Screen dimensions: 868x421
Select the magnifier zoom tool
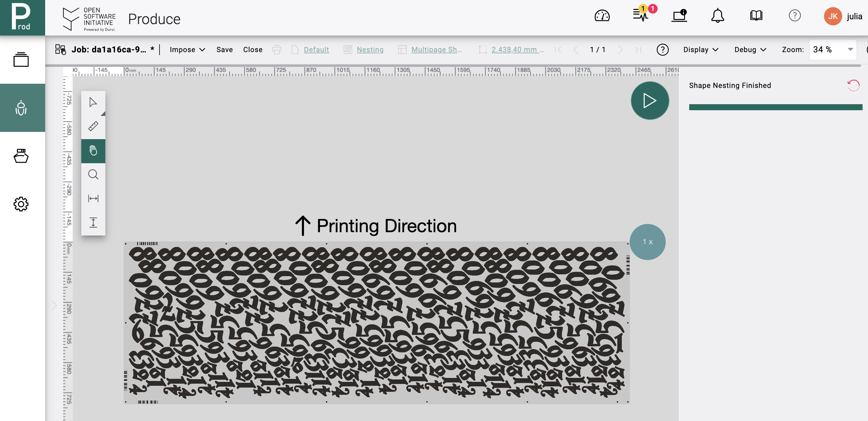click(93, 175)
